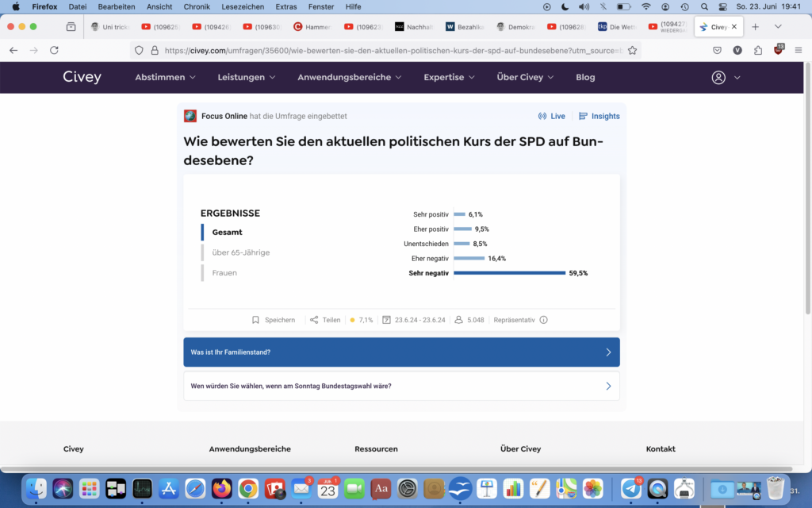Viewport: 812px width, 508px height.
Task: Reload the page with the refresh icon
Action: 54,50
